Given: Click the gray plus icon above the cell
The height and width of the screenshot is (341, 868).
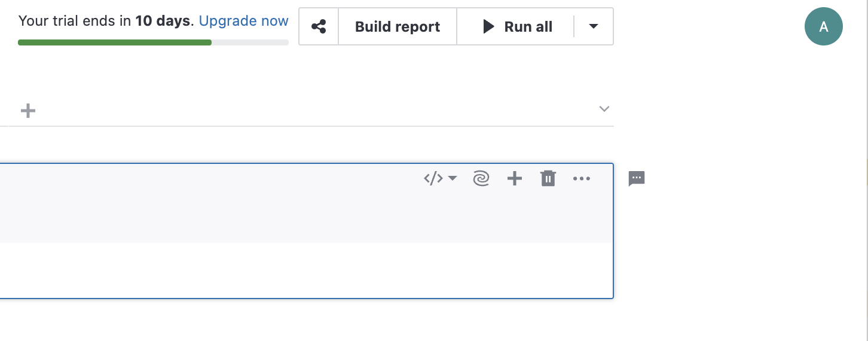Looking at the screenshot, I should 28,111.
